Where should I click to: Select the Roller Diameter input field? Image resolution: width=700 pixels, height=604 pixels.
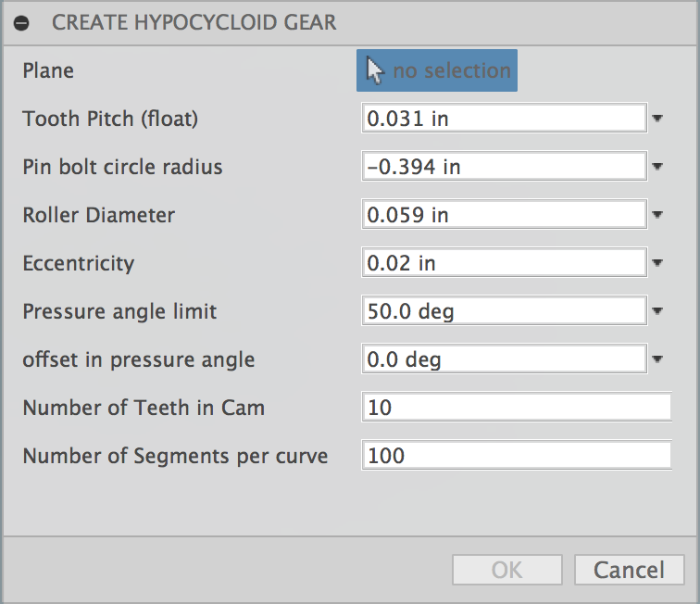(x=503, y=215)
